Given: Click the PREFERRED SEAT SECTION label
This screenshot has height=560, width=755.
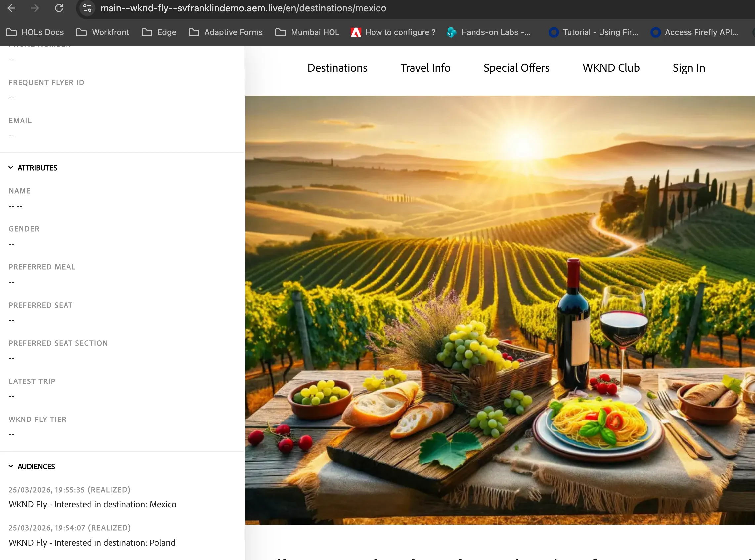Looking at the screenshot, I should (x=58, y=343).
